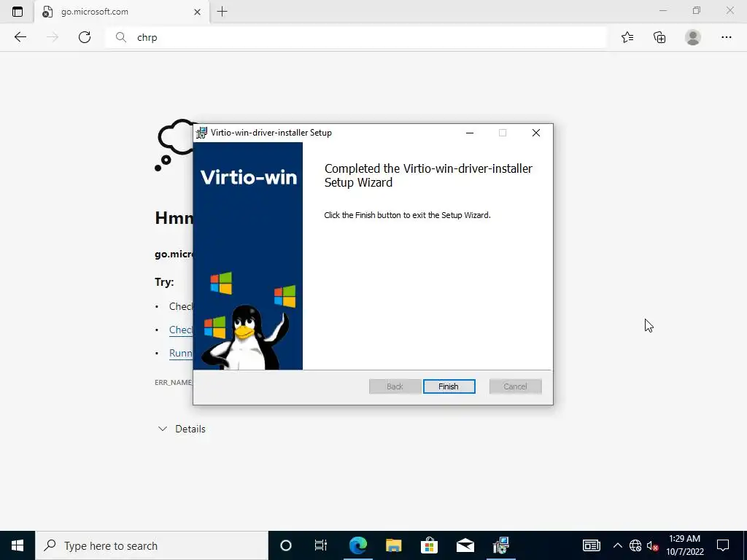This screenshot has height=560, width=747.
Task: Show hidden system tray icons
Action: pos(617,545)
